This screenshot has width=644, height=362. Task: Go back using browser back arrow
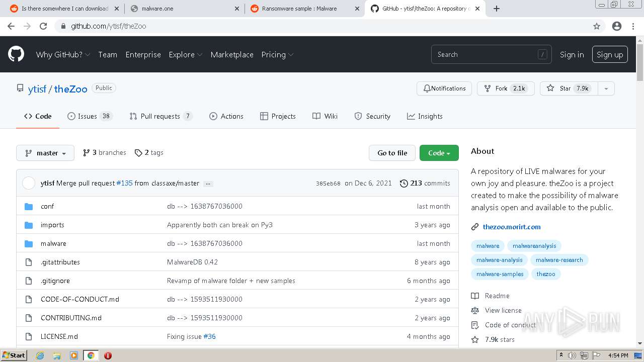point(11,26)
